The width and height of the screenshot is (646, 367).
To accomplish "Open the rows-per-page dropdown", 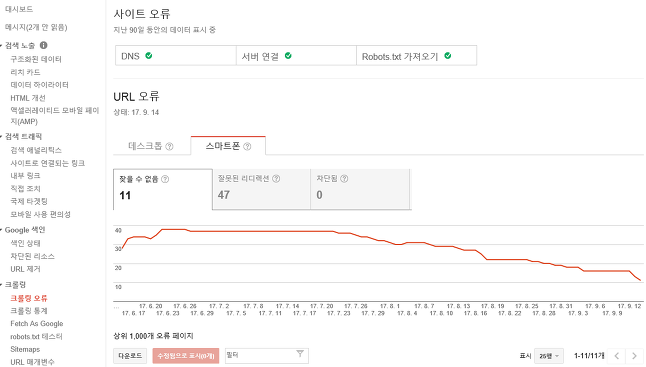I will 549,356.
